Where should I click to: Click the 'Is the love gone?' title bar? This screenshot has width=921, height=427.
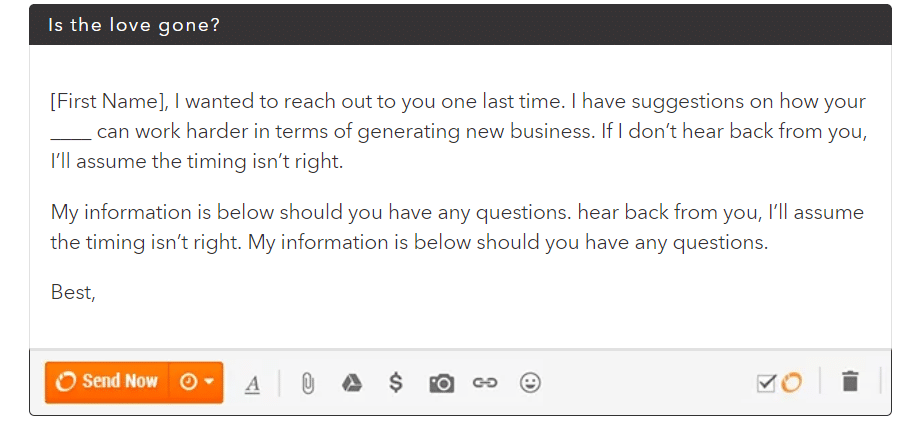coord(460,25)
